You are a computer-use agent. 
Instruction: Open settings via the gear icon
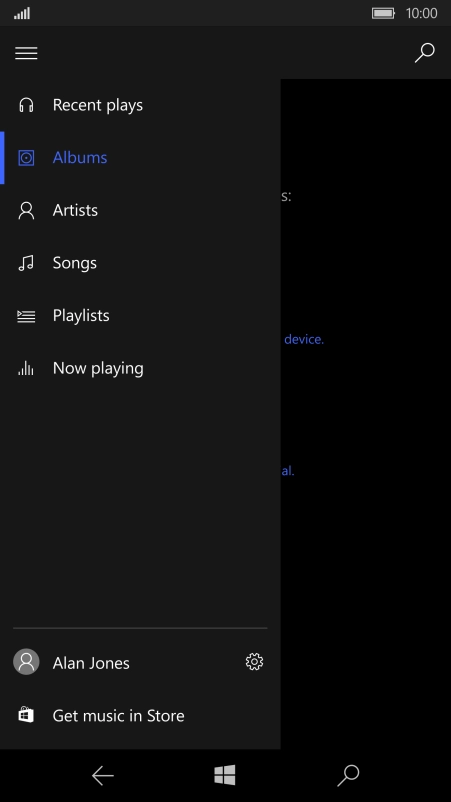[x=254, y=662]
